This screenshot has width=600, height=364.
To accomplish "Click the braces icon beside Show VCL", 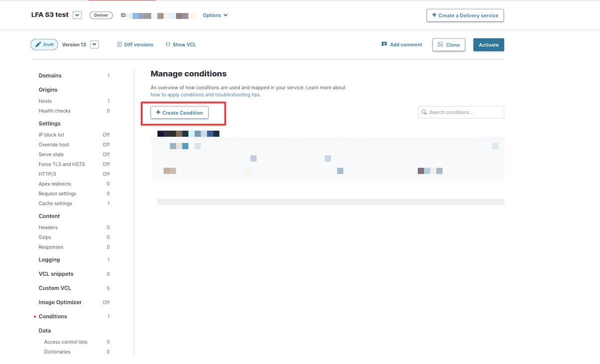I will tap(168, 44).
